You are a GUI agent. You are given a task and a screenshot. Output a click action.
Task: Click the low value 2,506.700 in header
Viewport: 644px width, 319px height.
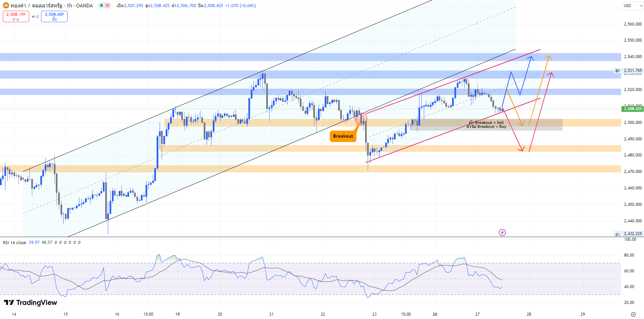point(186,6)
